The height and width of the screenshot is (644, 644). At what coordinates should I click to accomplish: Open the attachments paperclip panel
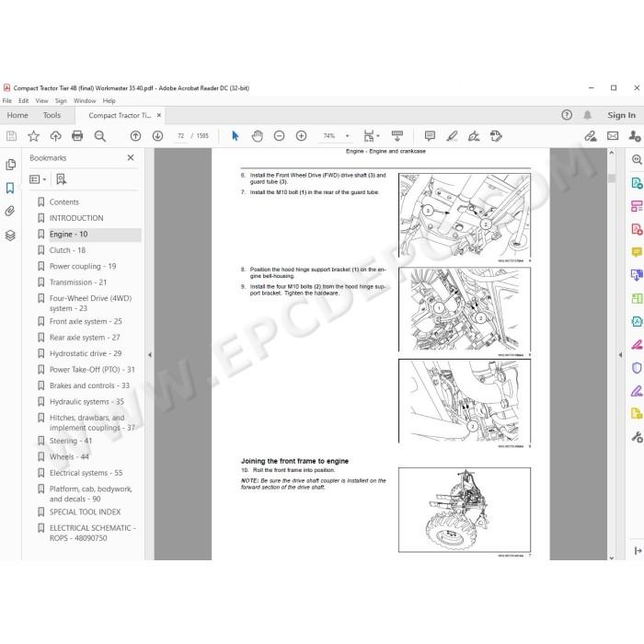click(10, 211)
